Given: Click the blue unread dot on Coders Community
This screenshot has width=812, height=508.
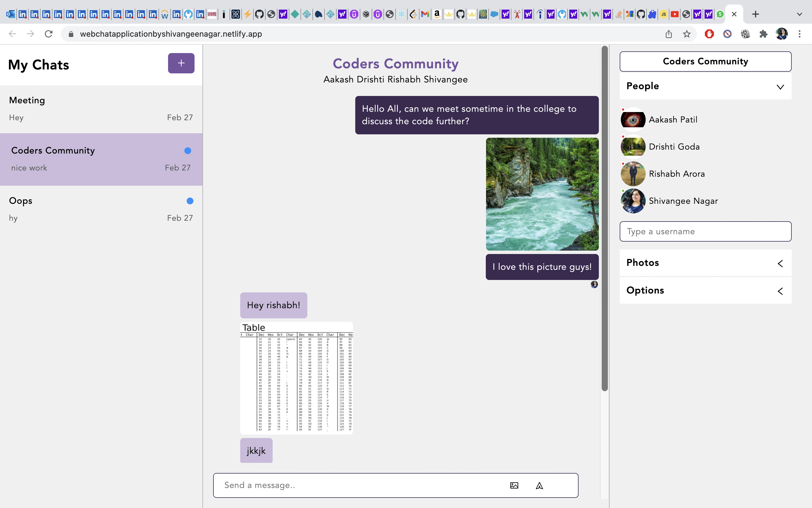Looking at the screenshot, I should [x=187, y=150].
